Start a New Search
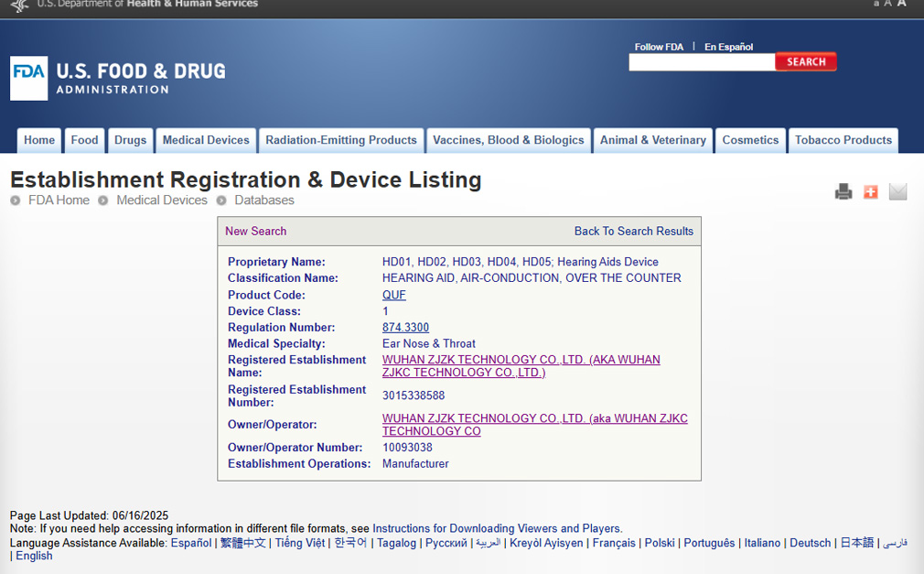 pyautogui.click(x=255, y=232)
